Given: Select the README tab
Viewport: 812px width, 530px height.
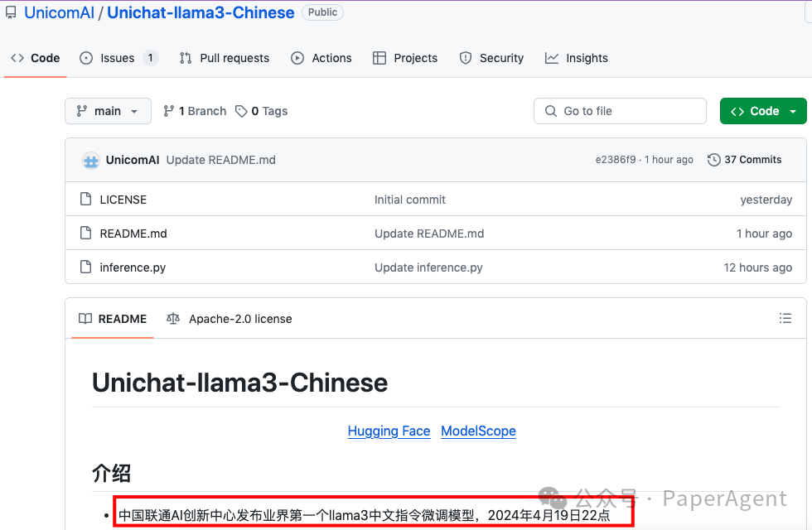Looking at the screenshot, I should (113, 319).
